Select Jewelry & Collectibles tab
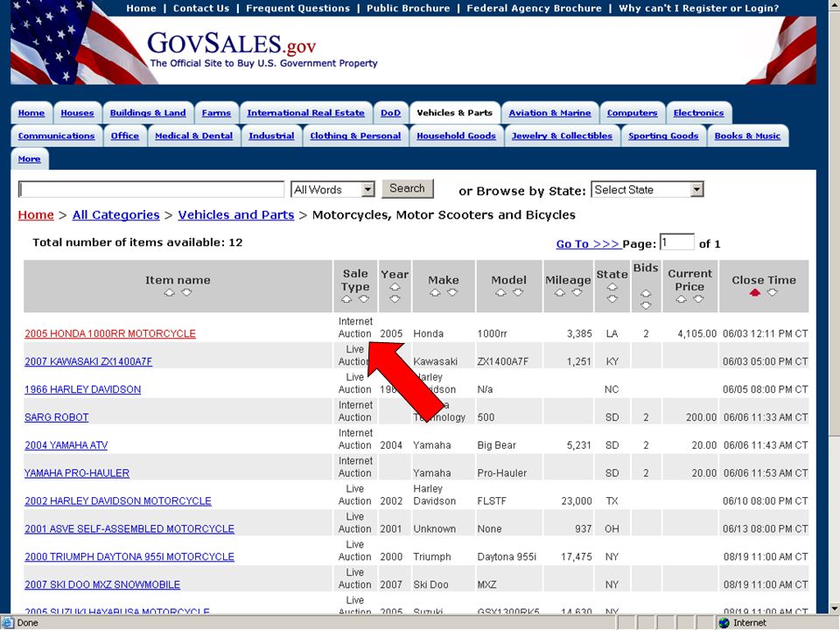 point(562,136)
